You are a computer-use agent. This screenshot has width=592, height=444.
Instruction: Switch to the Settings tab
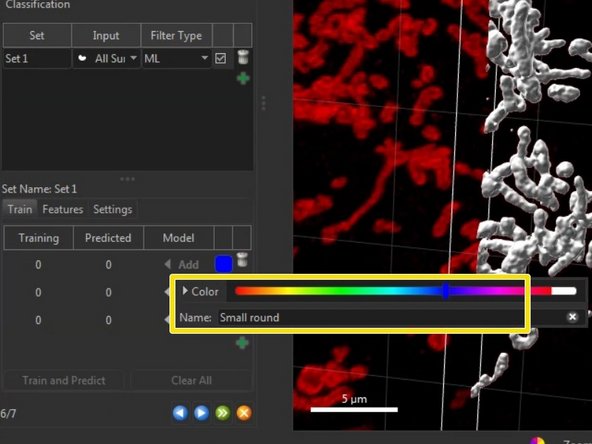113,209
